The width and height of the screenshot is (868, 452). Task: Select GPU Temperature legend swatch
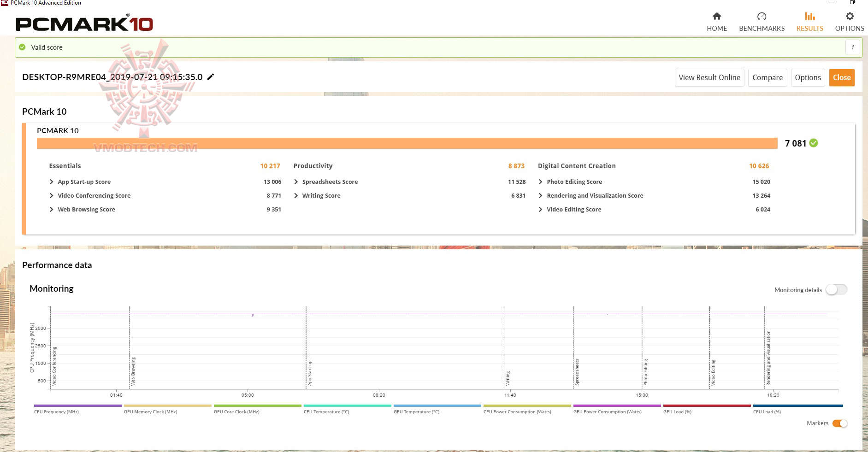(437, 406)
